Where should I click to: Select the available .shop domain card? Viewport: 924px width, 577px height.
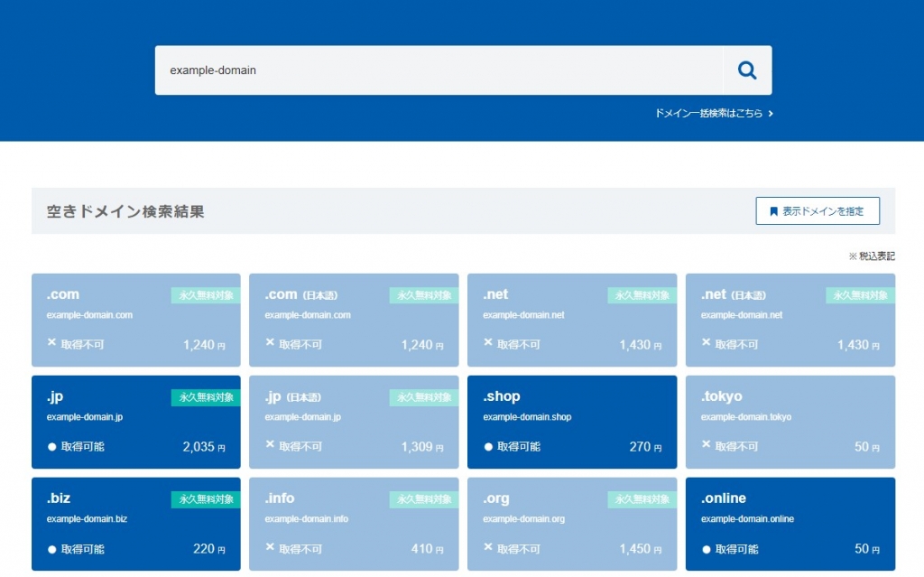click(x=571, y=422)
